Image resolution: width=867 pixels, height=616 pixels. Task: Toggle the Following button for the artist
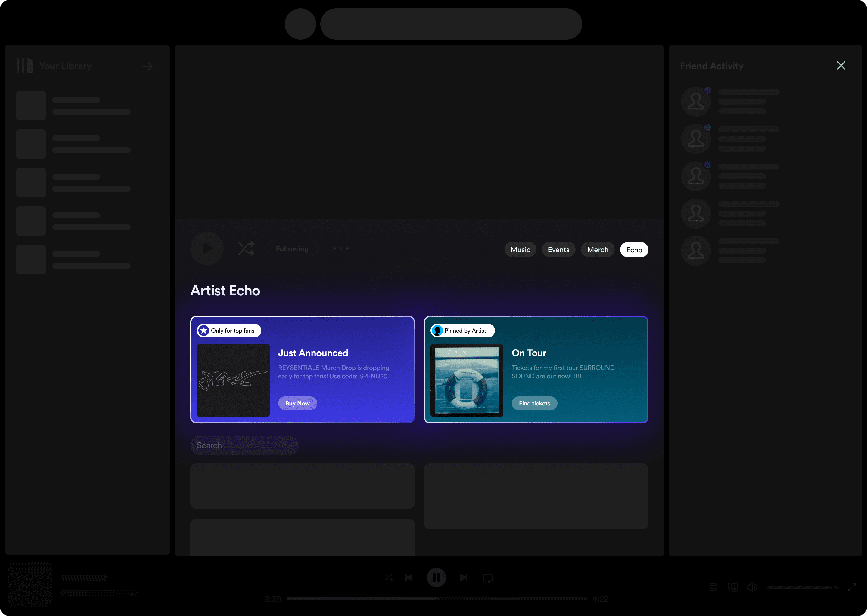coord(292,249)
